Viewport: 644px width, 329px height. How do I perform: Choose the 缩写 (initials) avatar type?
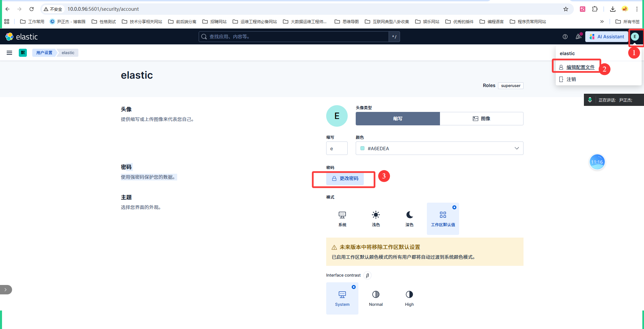[398, 119]
